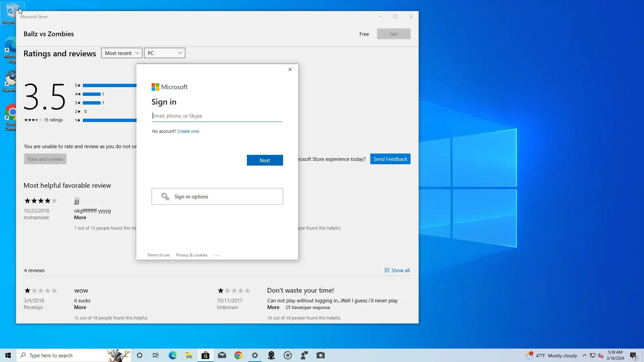Image resolution: width=644 pixels, height=362 pixels.
Task: Click the Task View taskbar icon
Action: (156, 355)
